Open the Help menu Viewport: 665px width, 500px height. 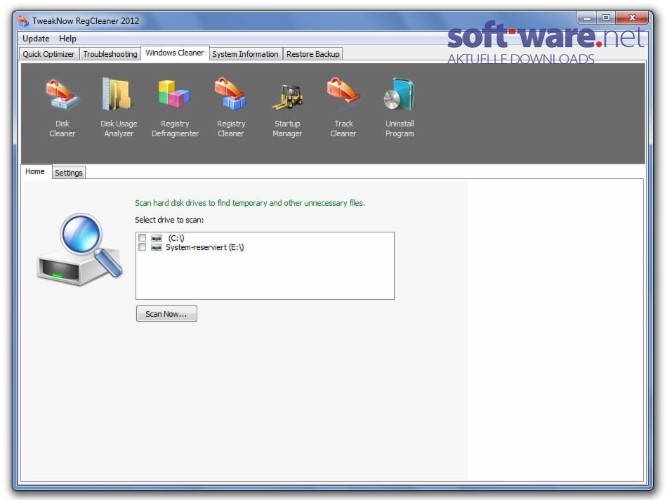(67, 39)
